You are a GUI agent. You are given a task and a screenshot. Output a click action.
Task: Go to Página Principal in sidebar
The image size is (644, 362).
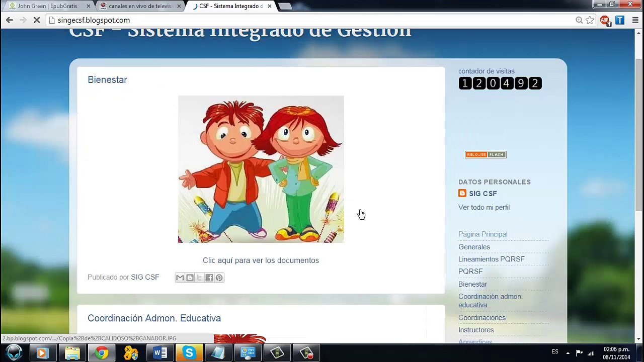pos(482,234)
